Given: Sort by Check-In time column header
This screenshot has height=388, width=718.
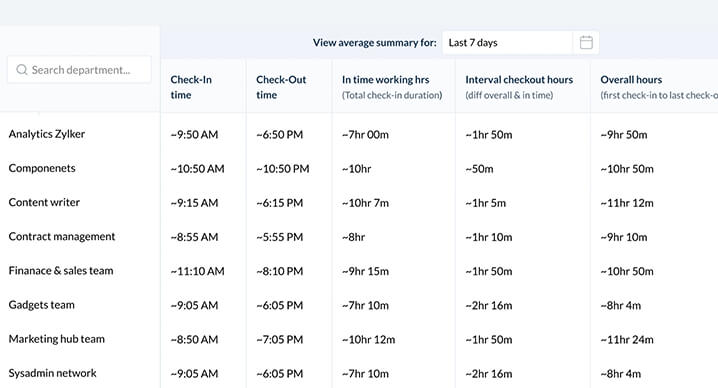Looking at the screenshot, I should (191, 87).
